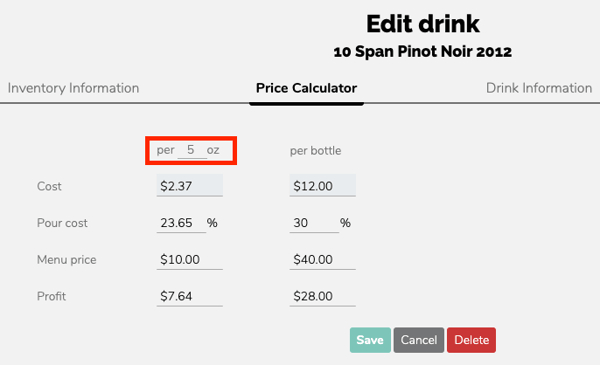The image size is (600, 365).
Task: Click the gray Cancel button
Action: pyautogui.click(x=419, y=340)
